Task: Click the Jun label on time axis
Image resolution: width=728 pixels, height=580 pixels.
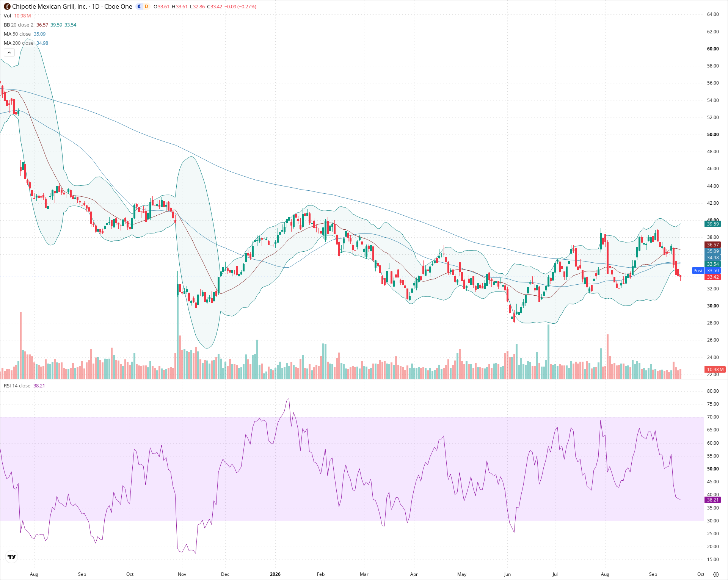Action: point(507,574)
